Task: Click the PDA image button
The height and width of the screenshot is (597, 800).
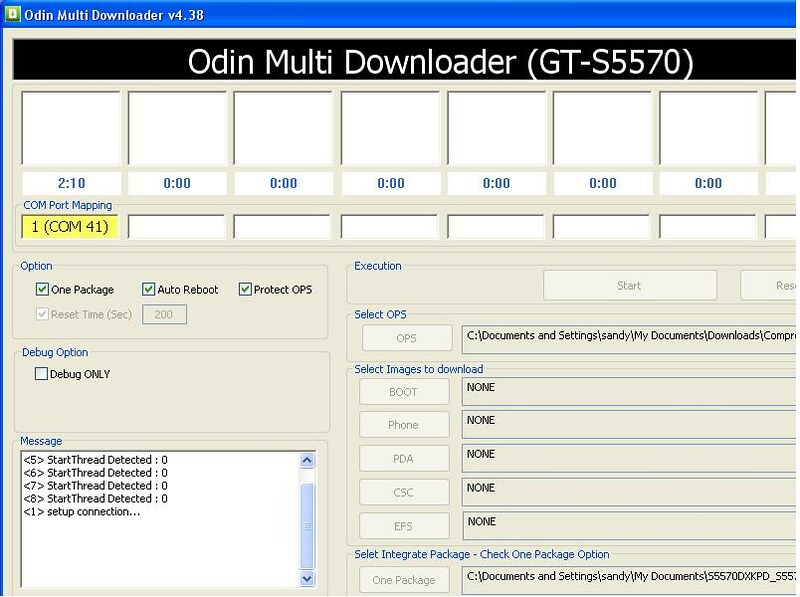Action: click(x=404, y=458)
